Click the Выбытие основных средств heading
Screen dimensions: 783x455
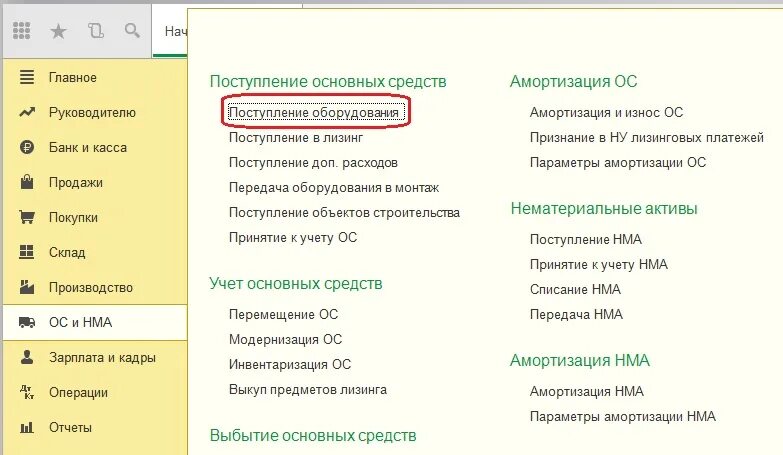313,436
